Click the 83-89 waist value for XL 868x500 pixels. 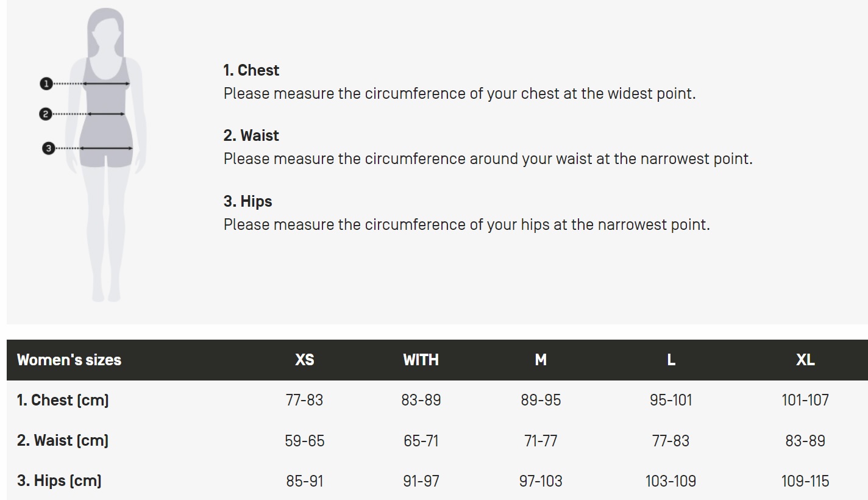click(805, 440)
